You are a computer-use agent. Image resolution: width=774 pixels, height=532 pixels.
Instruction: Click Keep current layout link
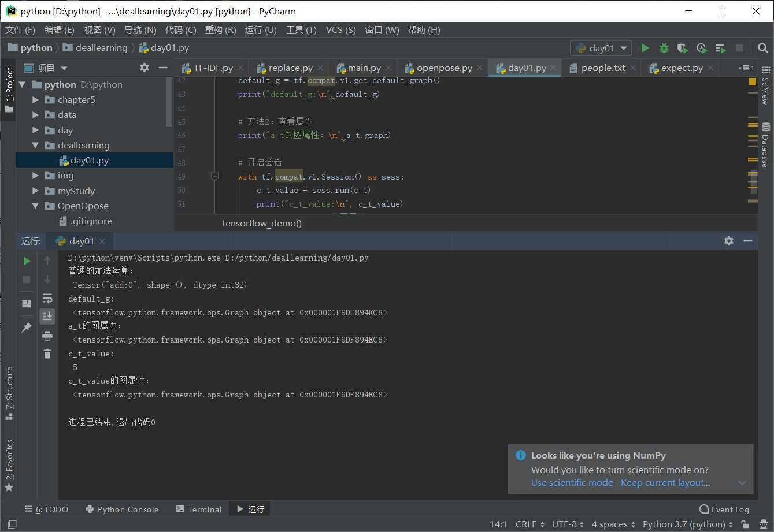[665, 483]
